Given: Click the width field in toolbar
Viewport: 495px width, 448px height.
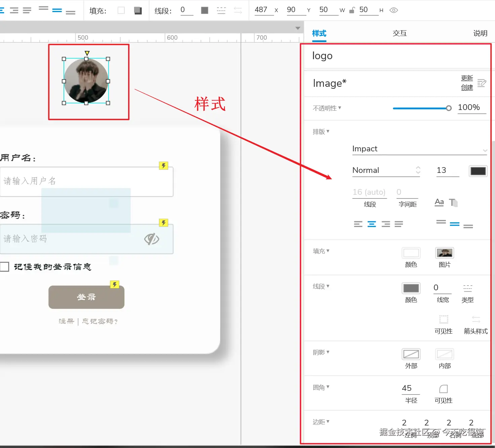Looking at the screenshot, I should [x=329, y=10].
